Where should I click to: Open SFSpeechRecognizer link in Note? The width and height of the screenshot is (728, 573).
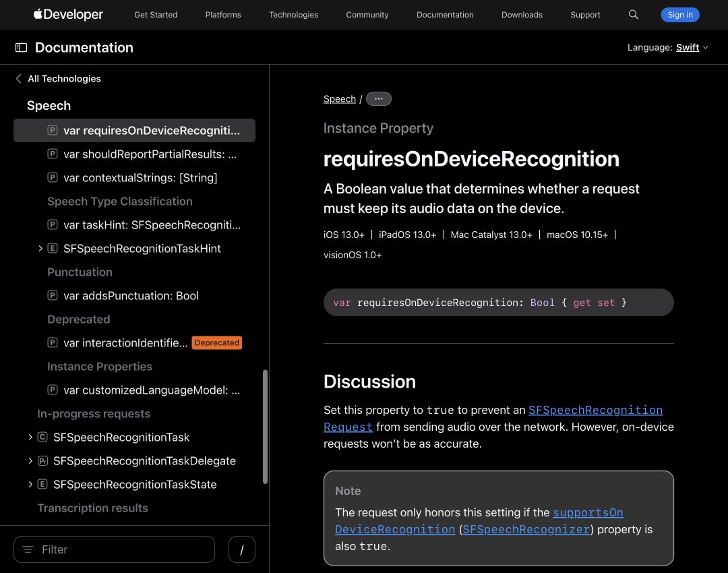point(526,529)
